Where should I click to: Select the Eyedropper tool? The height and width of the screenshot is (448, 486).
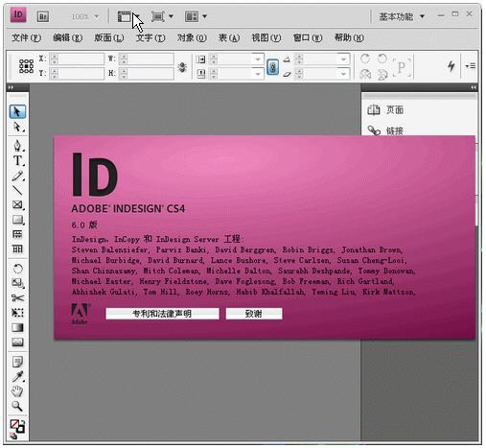pyautogui.click(x=18, y=377)
